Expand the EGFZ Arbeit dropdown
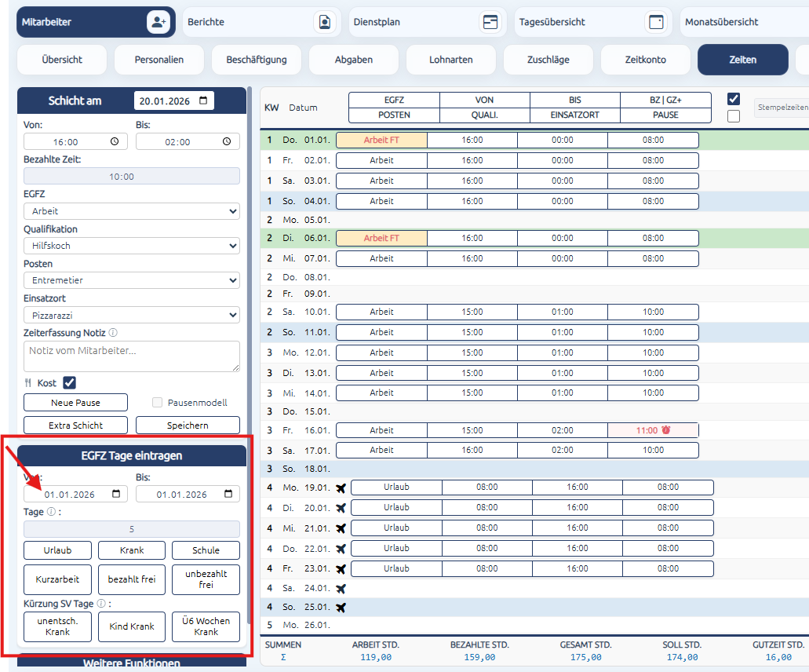This screenshot has width=809, height=672. click(x=132, y=211)
